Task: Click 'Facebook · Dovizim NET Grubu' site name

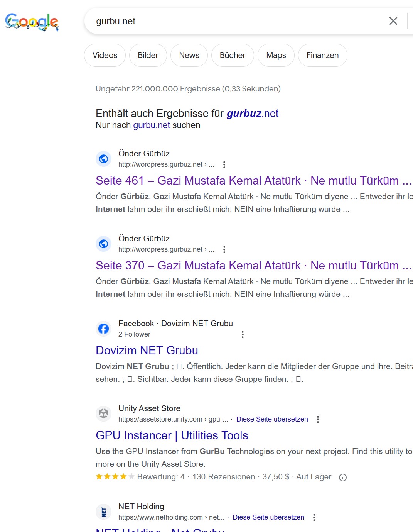Action: [175, 324]
